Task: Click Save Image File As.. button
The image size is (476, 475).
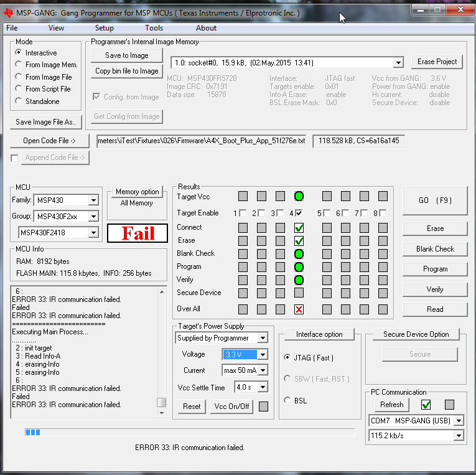Action: point(46,122)
